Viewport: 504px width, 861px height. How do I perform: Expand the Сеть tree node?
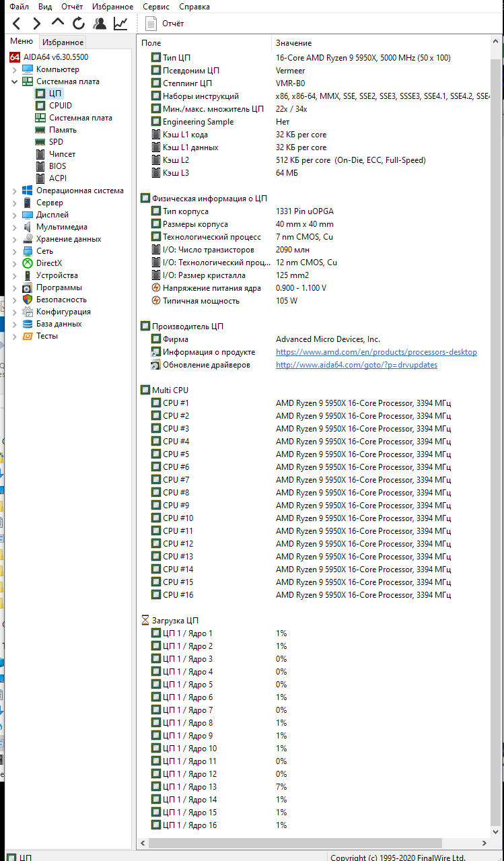pos(15,251)
